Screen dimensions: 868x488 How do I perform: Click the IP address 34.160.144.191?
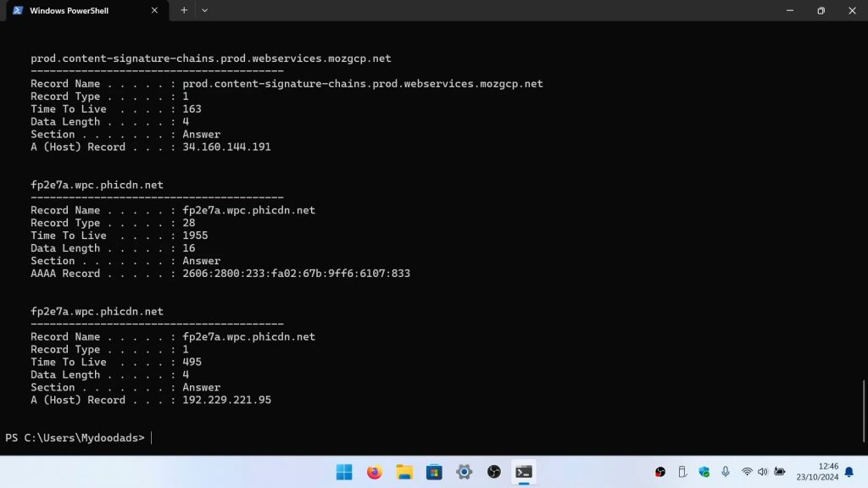pos(226,147)
